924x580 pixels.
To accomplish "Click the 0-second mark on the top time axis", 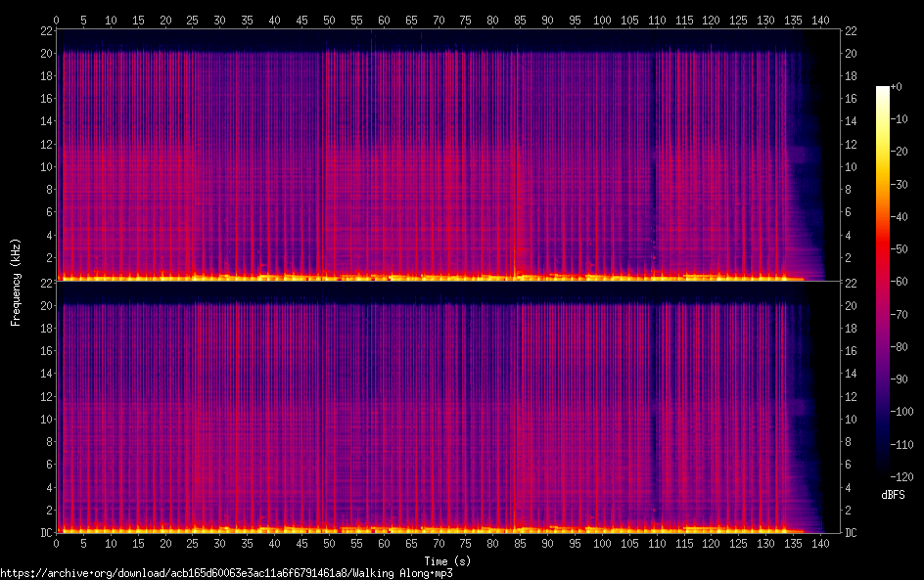I will click(57, 20).
